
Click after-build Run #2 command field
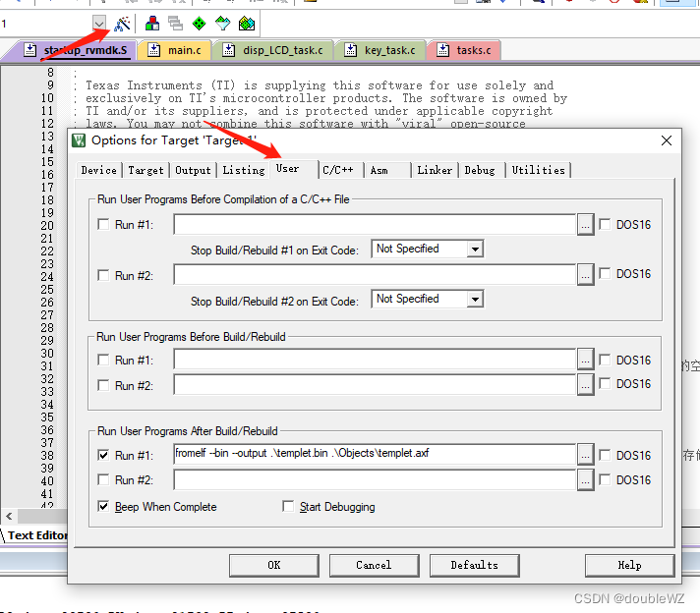click(x=375, y=480)
